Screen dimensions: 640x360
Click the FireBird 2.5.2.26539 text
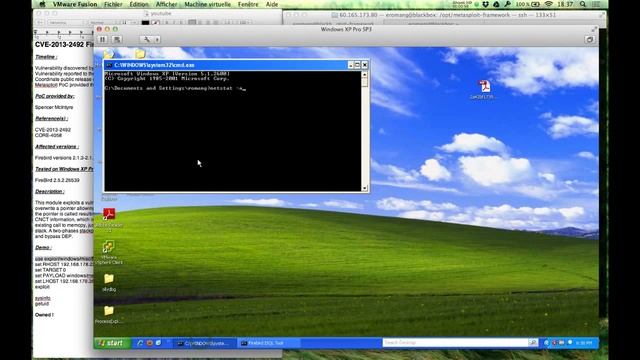(x=57, y=180)
